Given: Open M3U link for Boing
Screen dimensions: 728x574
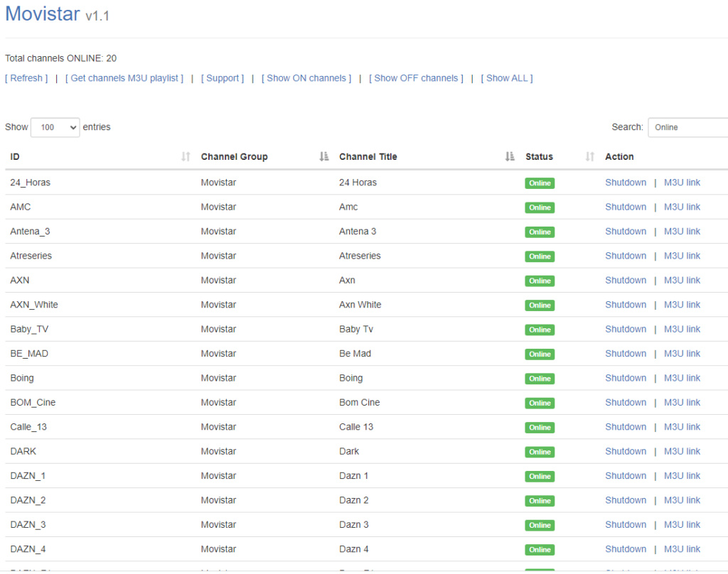Looking at the screenshot, I should [x=682, y=378].
